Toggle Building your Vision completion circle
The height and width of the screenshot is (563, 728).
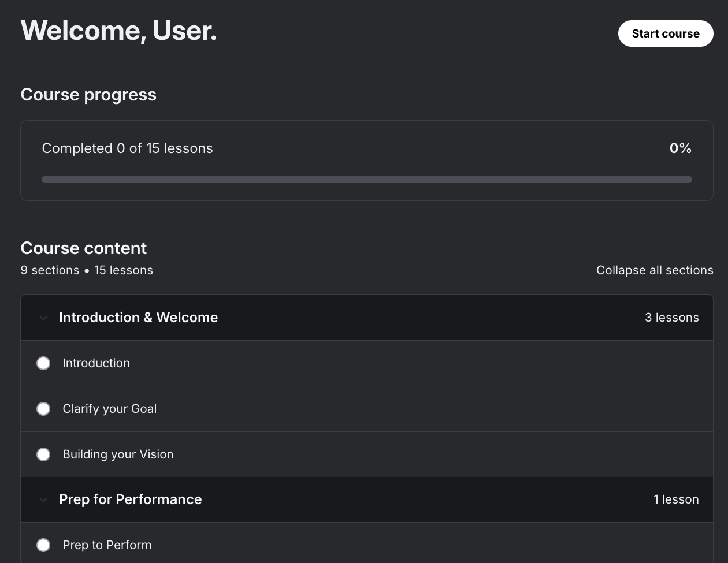43,454
